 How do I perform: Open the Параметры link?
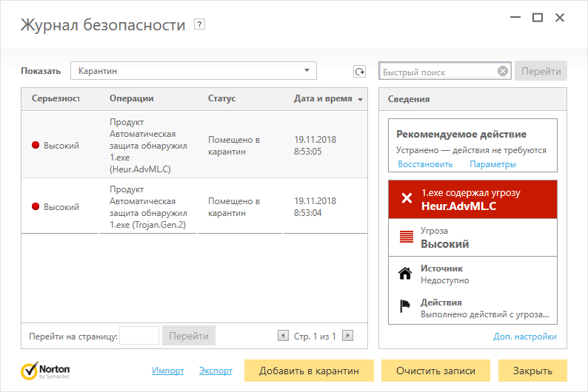coord(492,164)
